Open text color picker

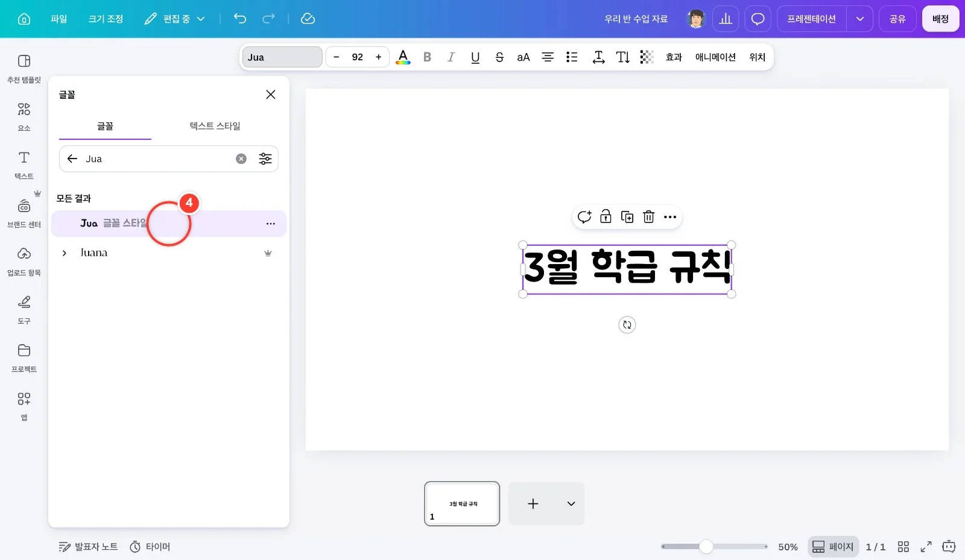[403, 57]
